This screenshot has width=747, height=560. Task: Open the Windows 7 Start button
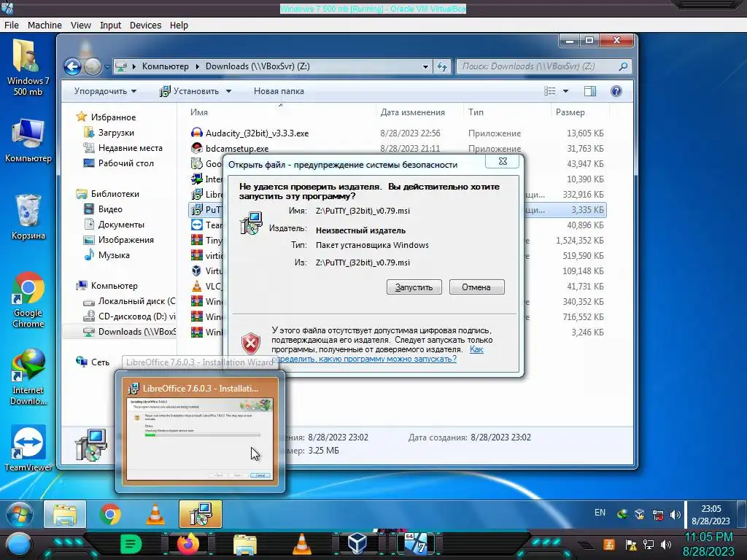20,514
